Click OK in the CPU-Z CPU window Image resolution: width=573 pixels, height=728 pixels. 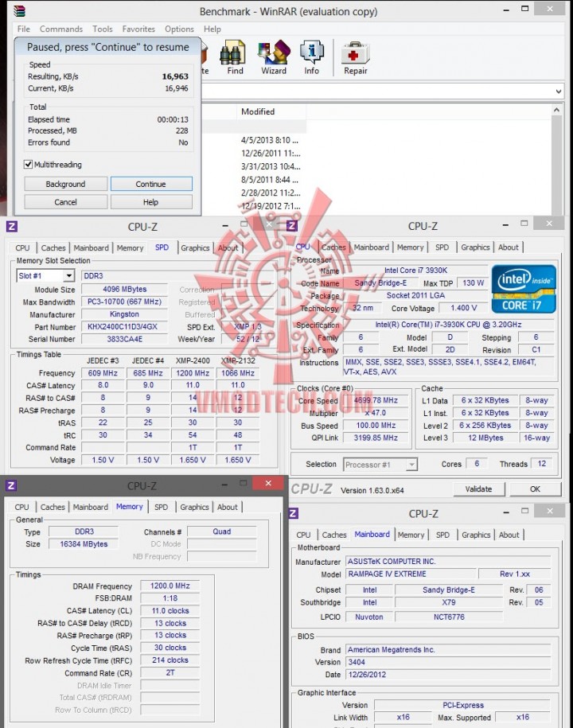535,489
